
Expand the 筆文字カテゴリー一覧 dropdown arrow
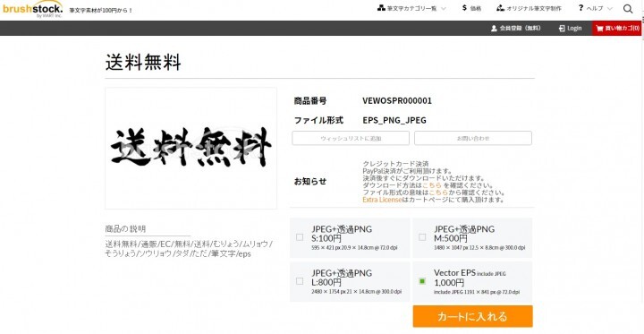[x=444, y=8]
